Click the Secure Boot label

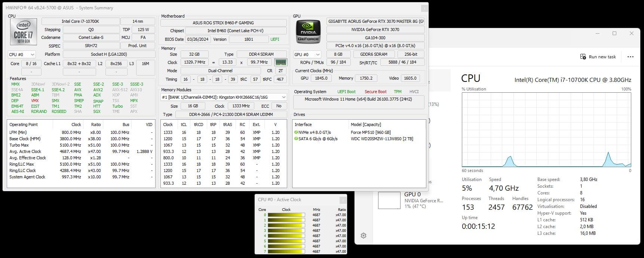click(375, 92)
